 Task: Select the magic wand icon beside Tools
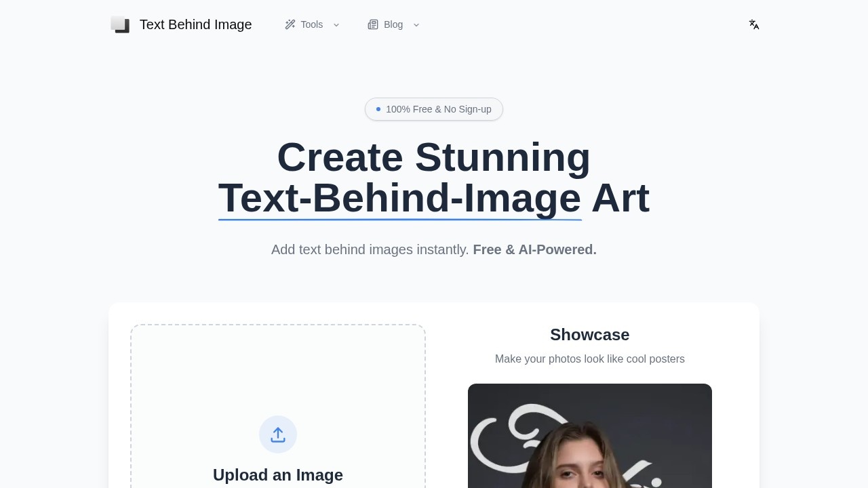click(290, 24)
